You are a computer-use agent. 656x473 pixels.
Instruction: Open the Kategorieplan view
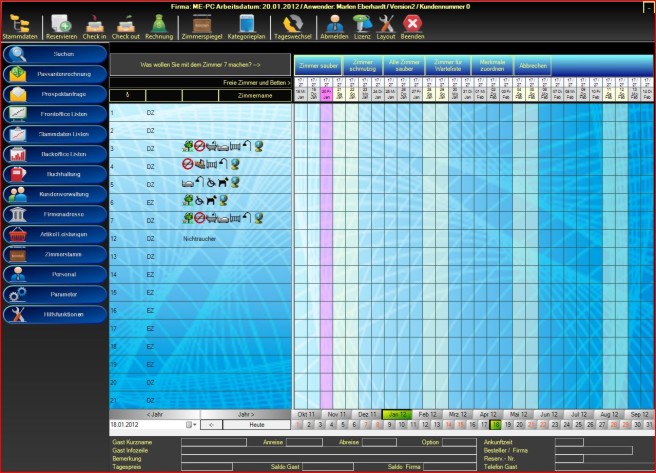(246, 27)
